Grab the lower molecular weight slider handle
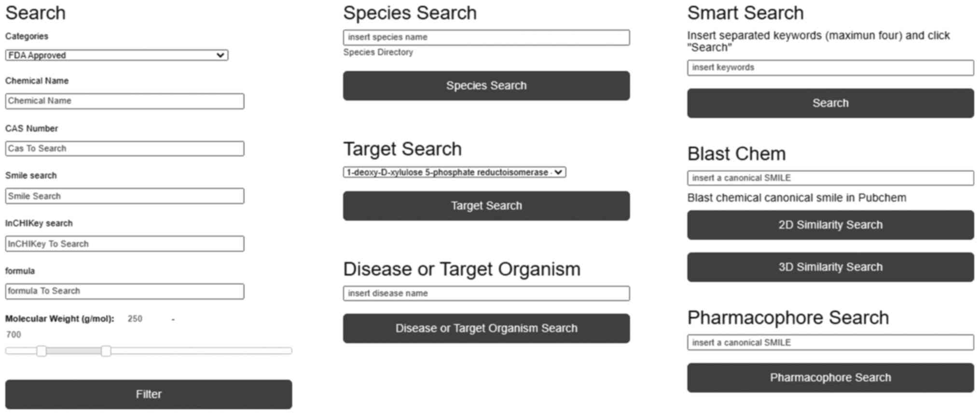Screen dimensions: 980x415 41,351
